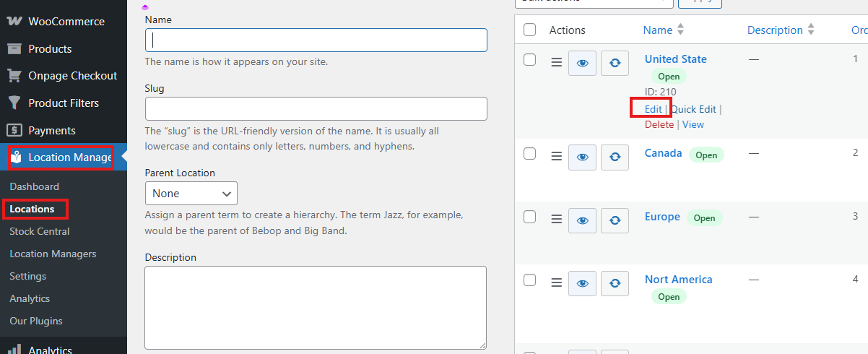Screen dimensions: 868x354
Task: Click the WooCommerce sidebar icon
Action: [x=14, y=22]
